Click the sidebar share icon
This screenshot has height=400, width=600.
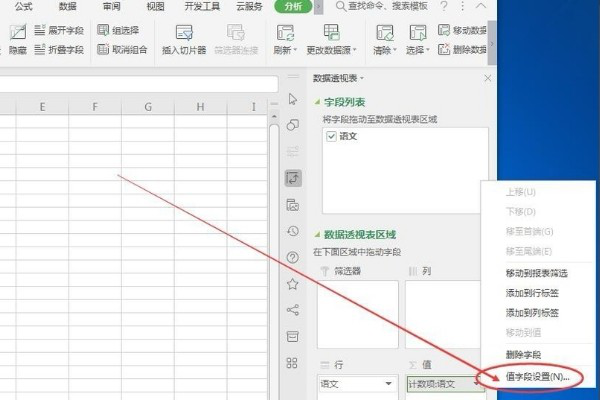293,310
